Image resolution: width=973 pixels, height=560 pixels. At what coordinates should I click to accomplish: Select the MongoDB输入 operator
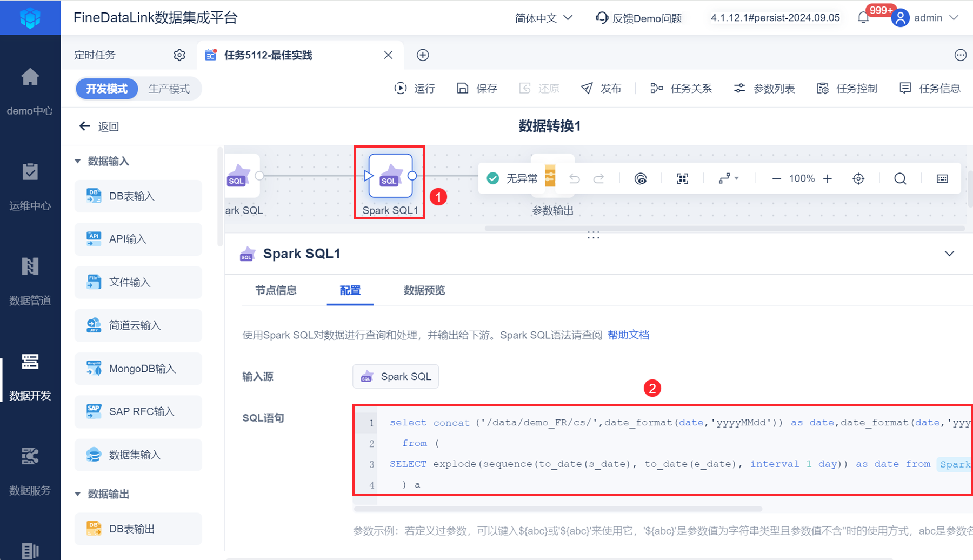click(x=138, y=369)
